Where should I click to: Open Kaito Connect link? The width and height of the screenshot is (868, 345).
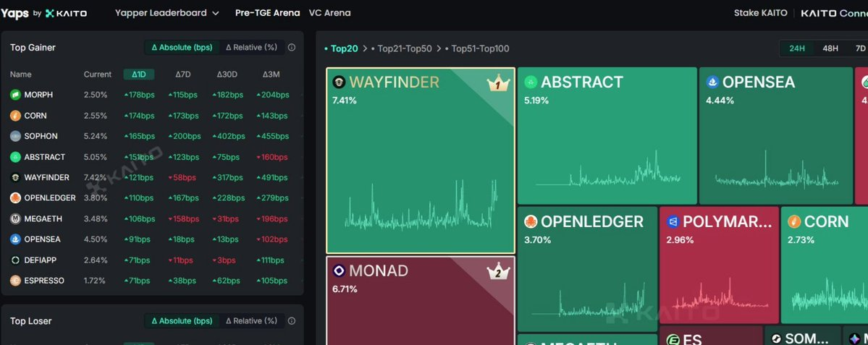click(x=834, y=13)
